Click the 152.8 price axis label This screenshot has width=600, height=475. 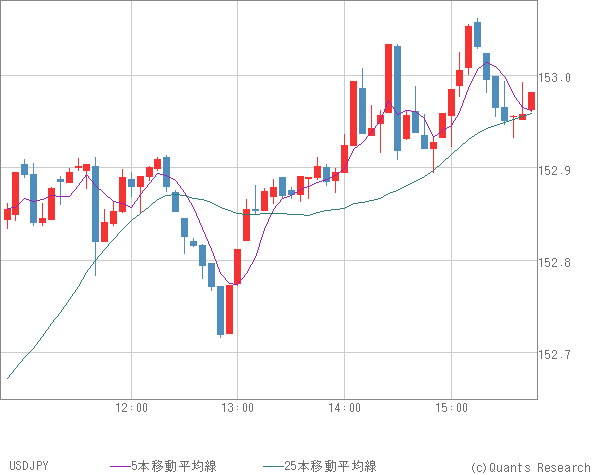[555, 263]
